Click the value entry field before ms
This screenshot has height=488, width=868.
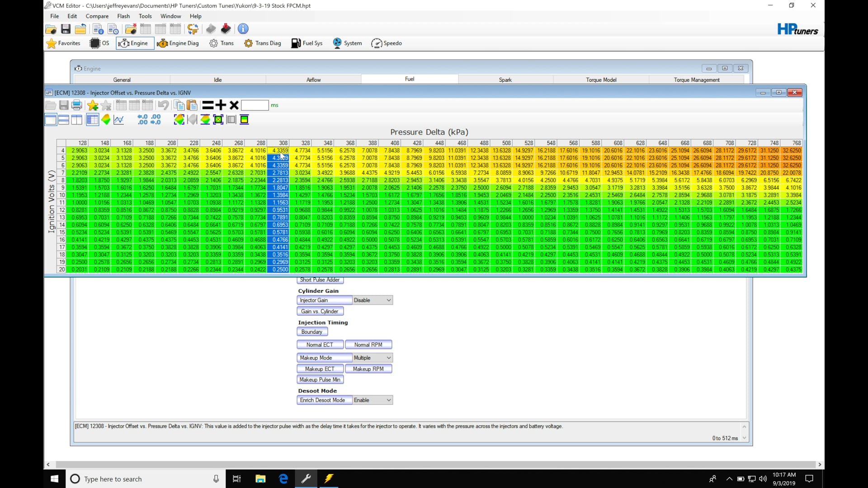pos(255,106)
